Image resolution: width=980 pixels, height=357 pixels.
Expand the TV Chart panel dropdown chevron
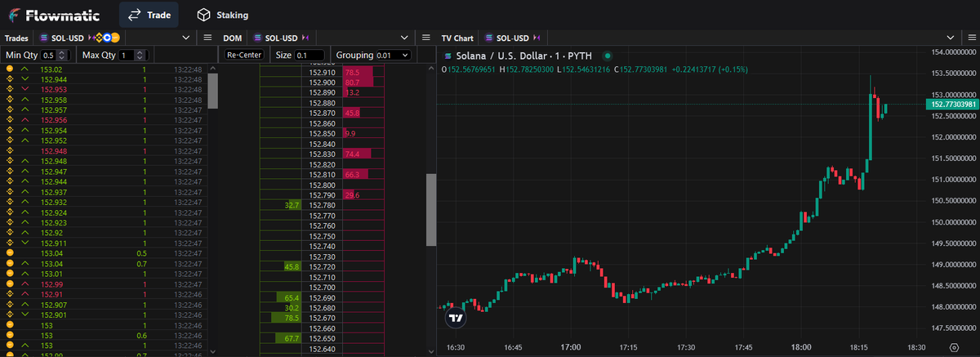[x=951, y=38]
